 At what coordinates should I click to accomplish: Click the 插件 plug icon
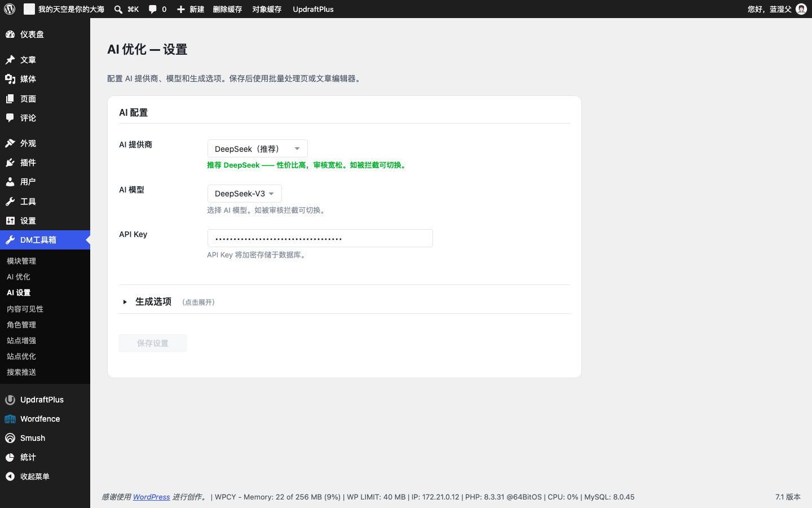tap(10, 163)
